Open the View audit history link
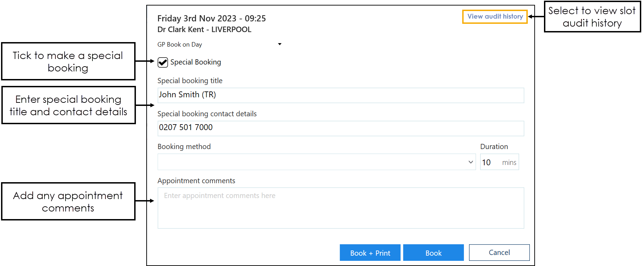 [x=495, y=17]
